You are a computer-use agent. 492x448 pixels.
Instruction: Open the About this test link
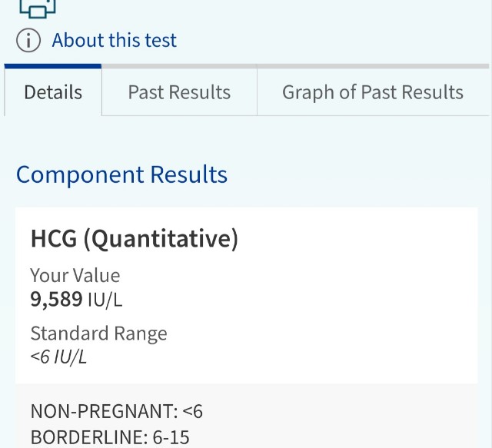pyautogui.click(x=115, y=40)
